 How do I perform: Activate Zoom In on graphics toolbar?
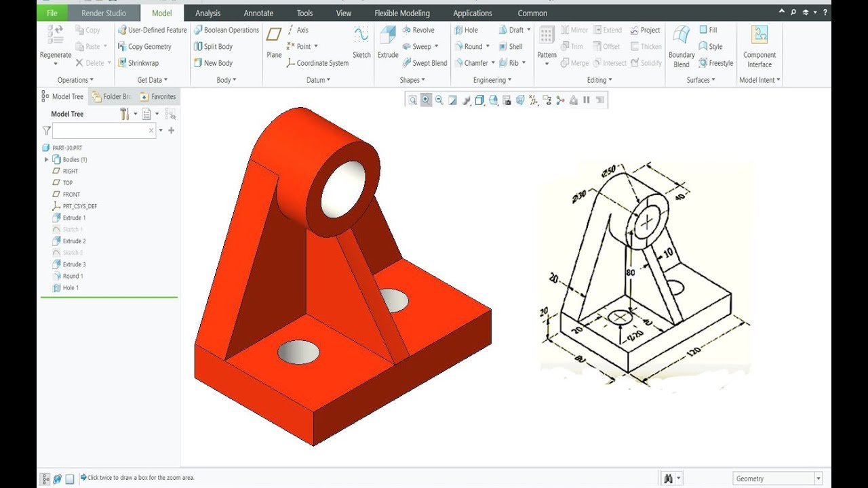[426, 100]
